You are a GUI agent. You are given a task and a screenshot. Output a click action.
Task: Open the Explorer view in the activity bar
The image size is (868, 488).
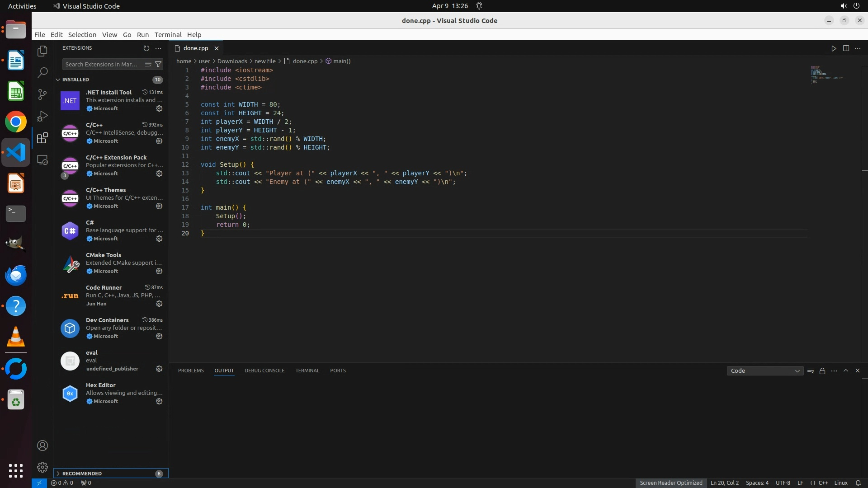pyautogui.click(x=42, y=51)
